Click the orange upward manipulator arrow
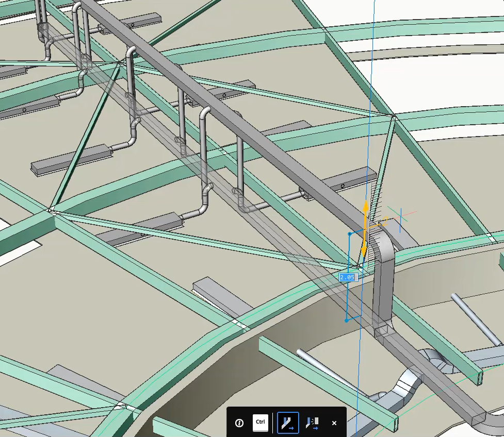This screenshot has width=504, height=437. (x=365, y=209)
